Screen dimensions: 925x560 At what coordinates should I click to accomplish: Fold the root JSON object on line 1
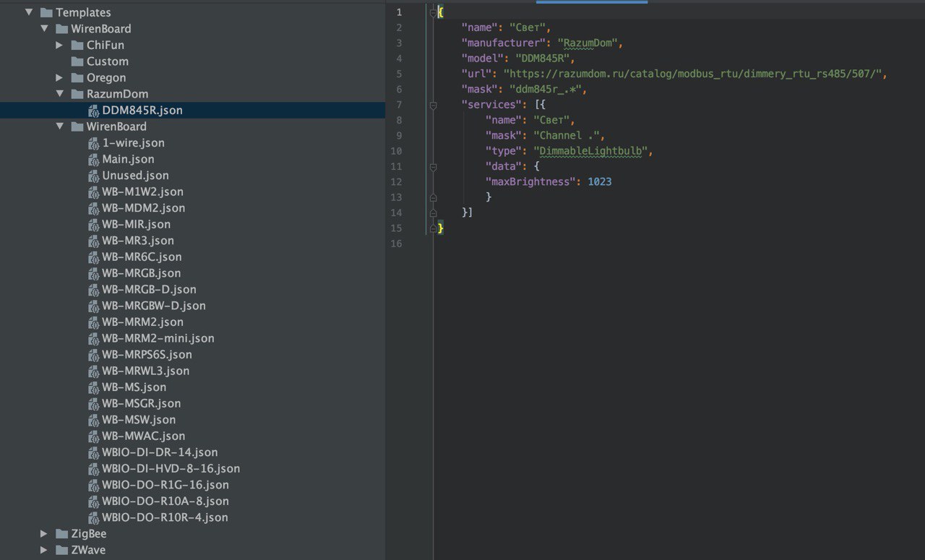click(433, 12)
